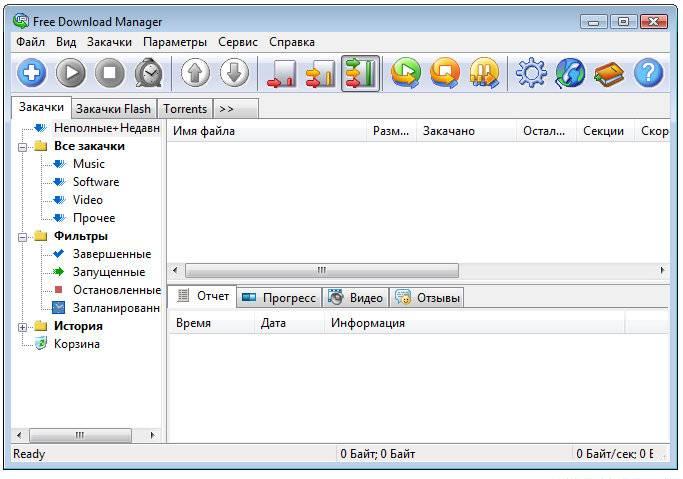Switch to the Прогресс tab
Viewport: 683px width, 479px height.
279,298
